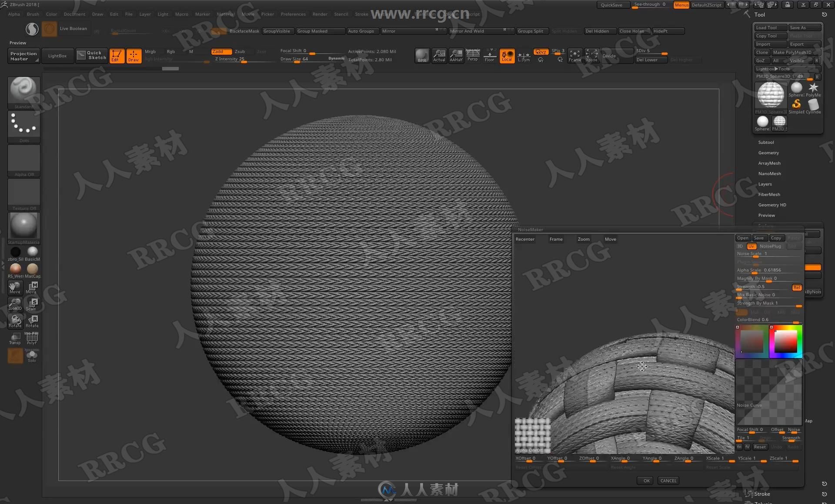Toggle Local symmetry icon

point(507,56)
